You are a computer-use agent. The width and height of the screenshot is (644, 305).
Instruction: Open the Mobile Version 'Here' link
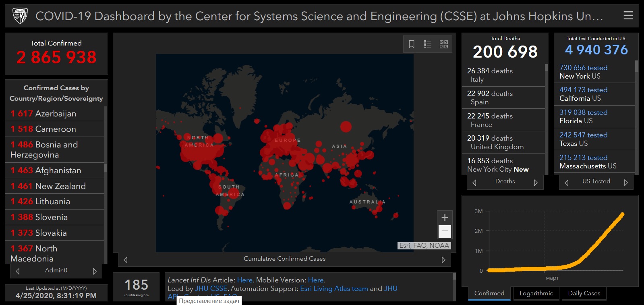point(316,280)
